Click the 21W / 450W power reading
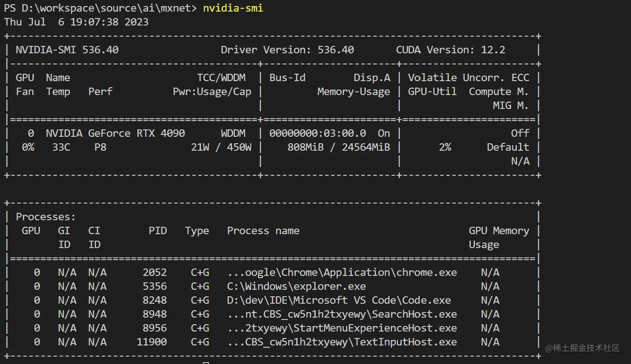The image size is (631, 364). [221, 147]
